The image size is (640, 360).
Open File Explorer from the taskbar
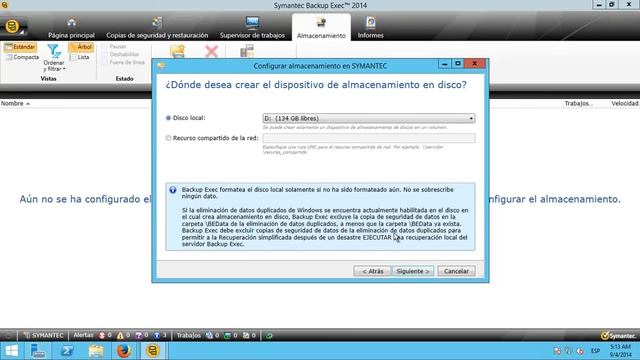[x=96, y=351]
